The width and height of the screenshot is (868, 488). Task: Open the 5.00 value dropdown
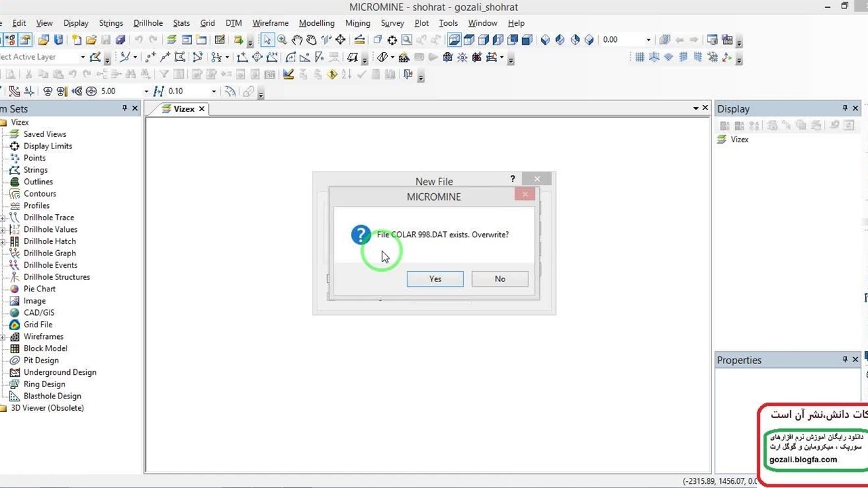(x=146, y=91)
